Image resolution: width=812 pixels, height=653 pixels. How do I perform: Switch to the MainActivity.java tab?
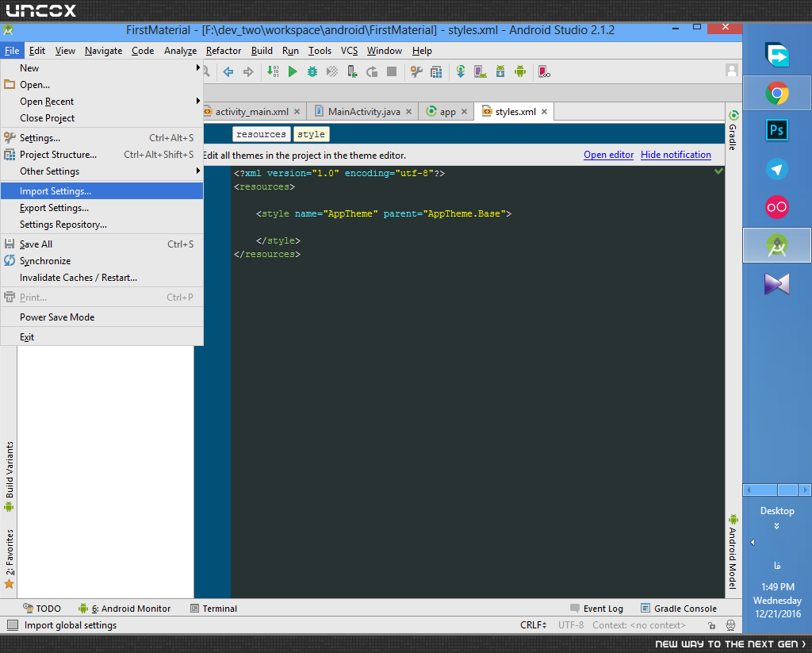[x=363, y=111]
